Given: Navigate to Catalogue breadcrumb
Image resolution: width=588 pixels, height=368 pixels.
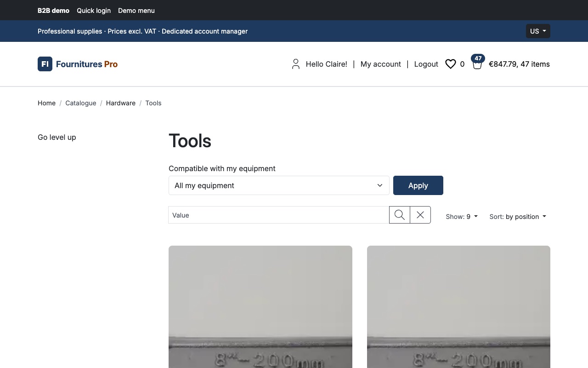Looking at the screenshot, I should tap(81, 103).
